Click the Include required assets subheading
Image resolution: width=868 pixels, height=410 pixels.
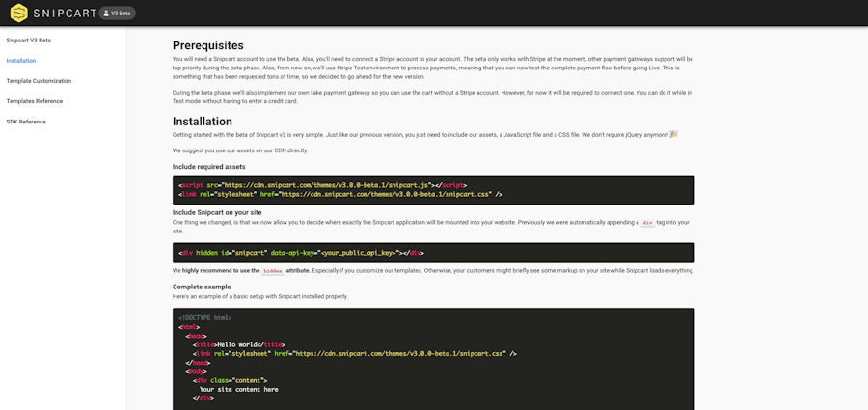click(x=208, y=166)
